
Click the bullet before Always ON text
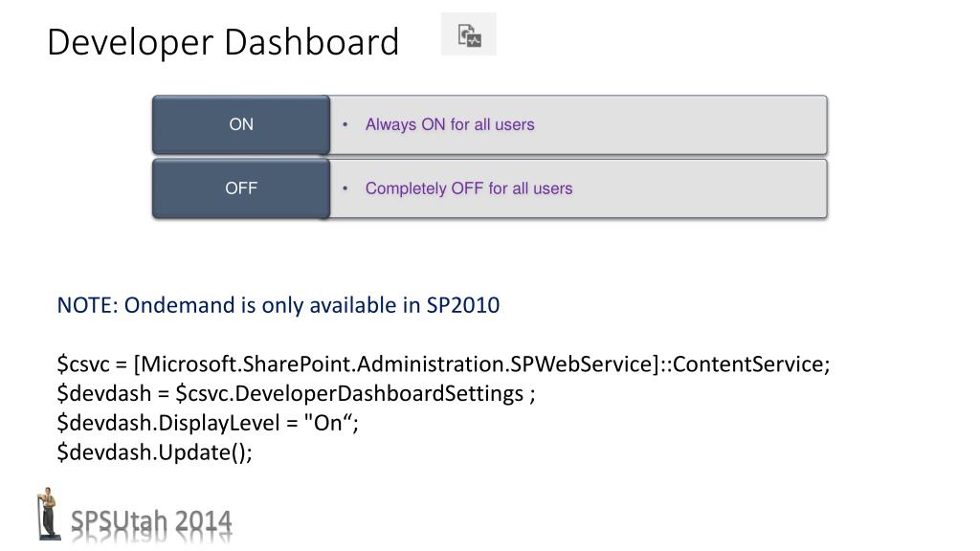click(x=345, y=124)
